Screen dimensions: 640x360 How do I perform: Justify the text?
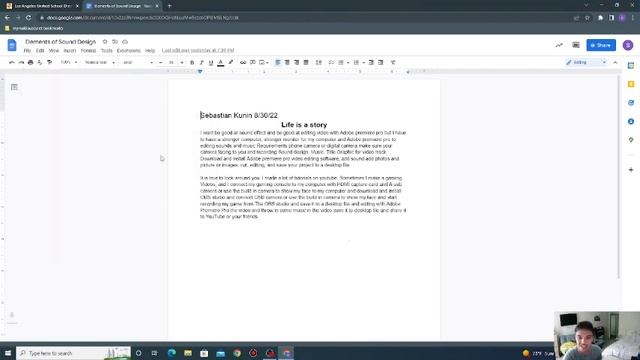306,62
